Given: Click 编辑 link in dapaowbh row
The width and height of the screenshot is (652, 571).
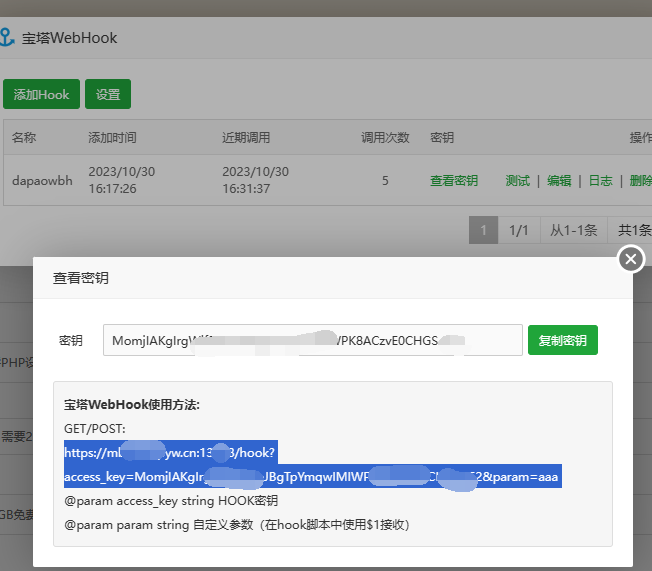Looking at the screenshot, I should coord(559,180).
